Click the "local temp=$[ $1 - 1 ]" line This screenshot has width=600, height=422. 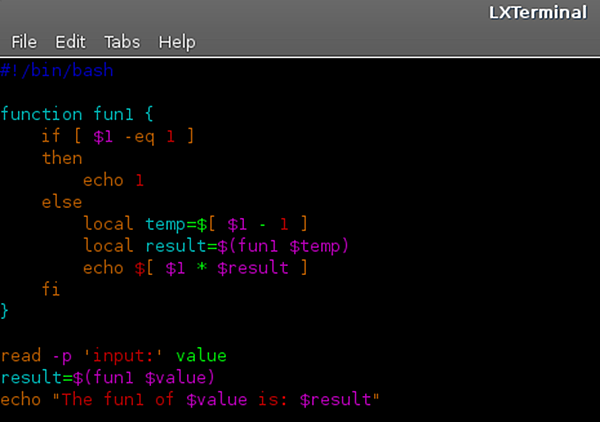tap(195, 224)
